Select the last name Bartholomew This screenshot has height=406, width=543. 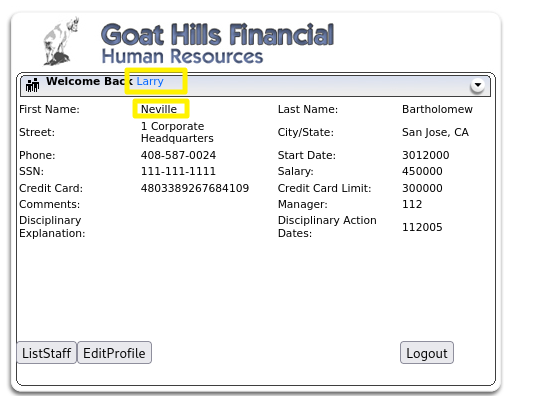pos(437,109)
